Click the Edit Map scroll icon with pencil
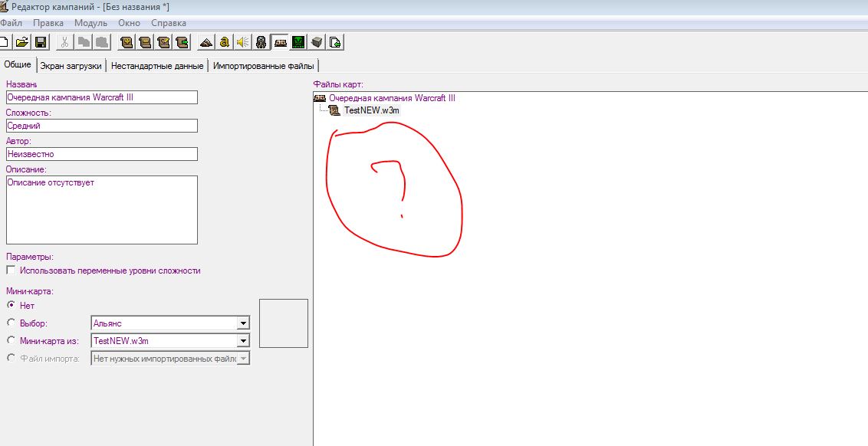The width and height of the screenshot is (868, 446). 163,42
